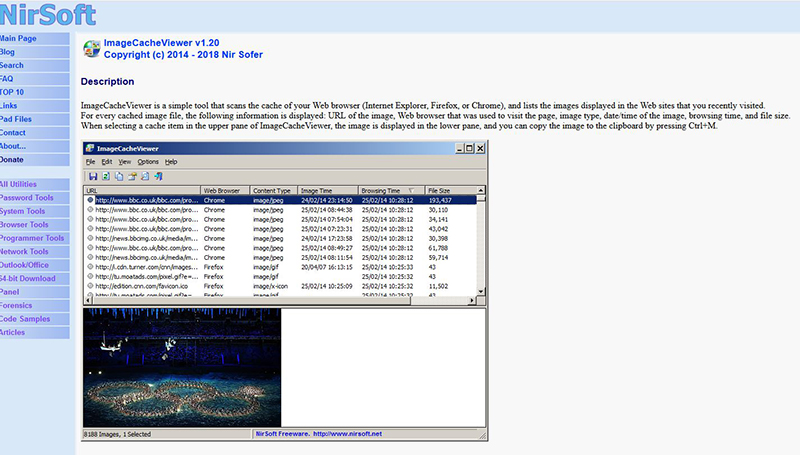Sort by the Web Browser column header

click(225, 190)
